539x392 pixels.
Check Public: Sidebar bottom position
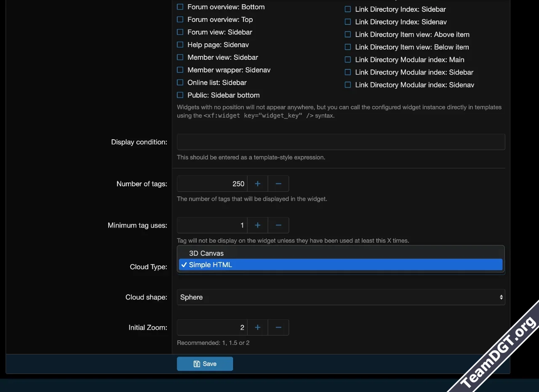(180, 95)
